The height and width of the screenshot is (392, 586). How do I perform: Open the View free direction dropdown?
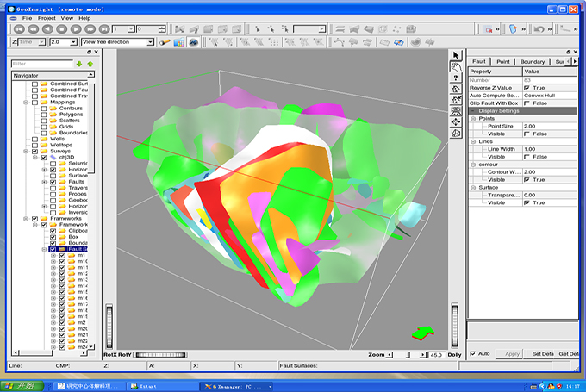[x=150, y=41]
